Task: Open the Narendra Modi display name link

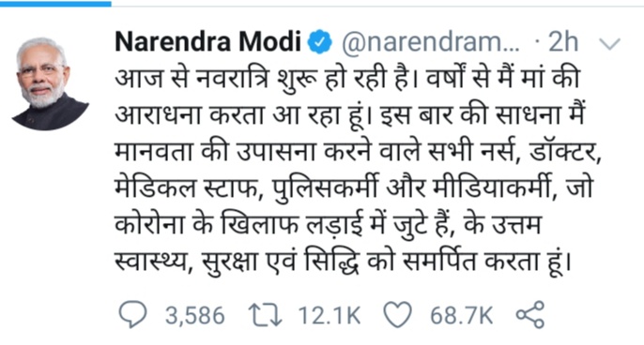Action: pos(208,41)
